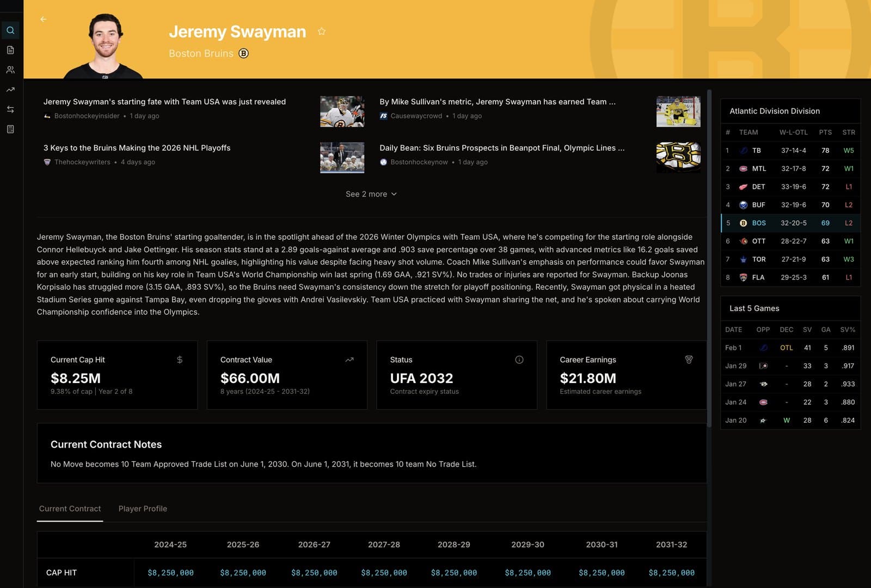Screen dimensions: 871x588
Task: Click the opponent logo for Jan 20 game
Action: pos(763,420)
